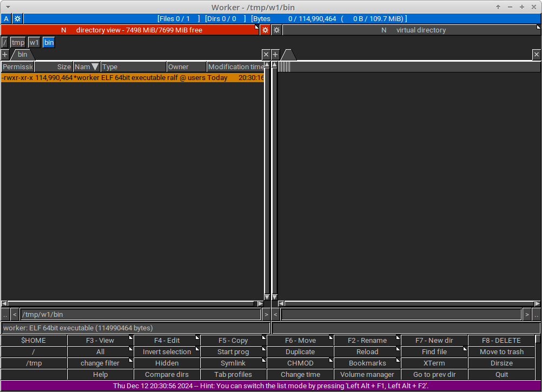
Task: Click the 'A' button in top bar
Action: tap(6, 18)
